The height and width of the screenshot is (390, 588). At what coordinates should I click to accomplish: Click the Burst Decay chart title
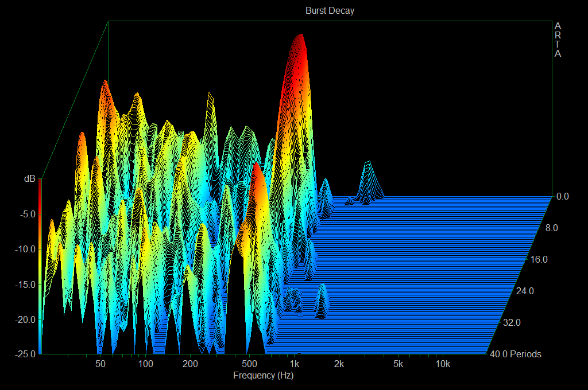[330, 10]
